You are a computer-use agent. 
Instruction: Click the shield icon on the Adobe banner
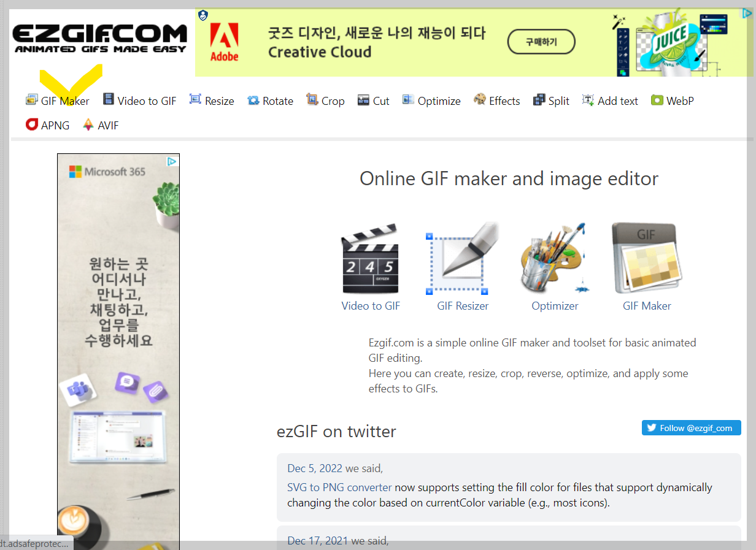pos(203,15)
